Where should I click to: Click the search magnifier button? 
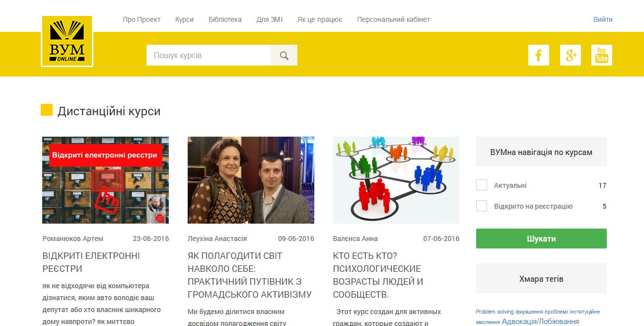tap(284, 55)
